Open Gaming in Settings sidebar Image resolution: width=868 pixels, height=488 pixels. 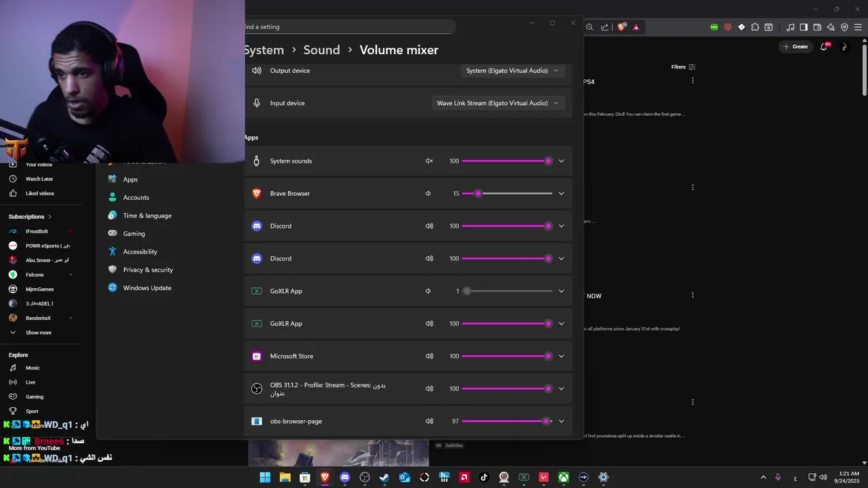(x=134, y=234)
